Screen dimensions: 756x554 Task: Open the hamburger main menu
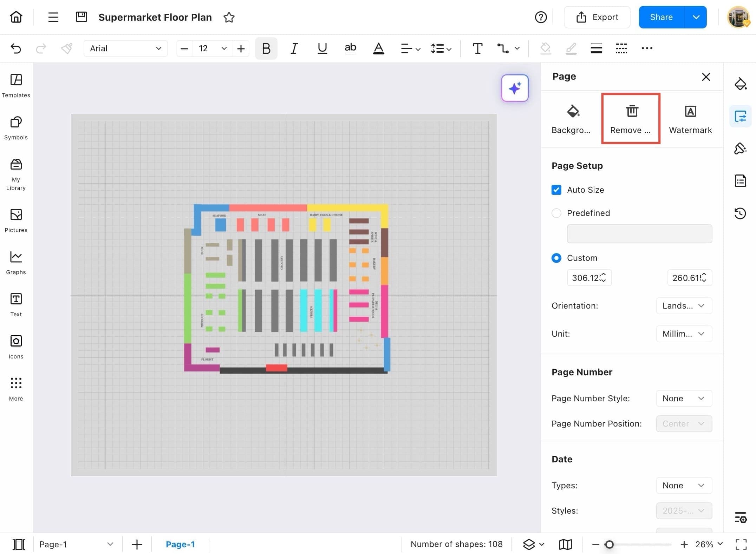(53, 17)
